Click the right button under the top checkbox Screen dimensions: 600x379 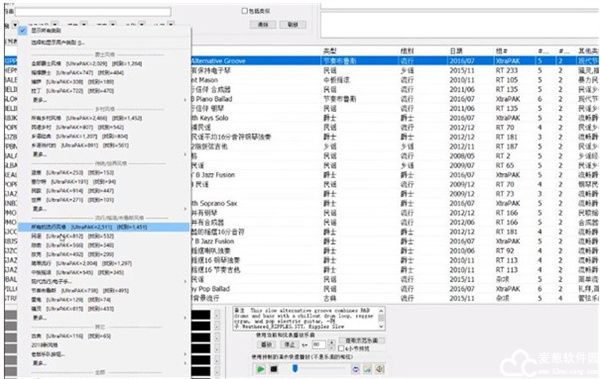pos(293,25)
